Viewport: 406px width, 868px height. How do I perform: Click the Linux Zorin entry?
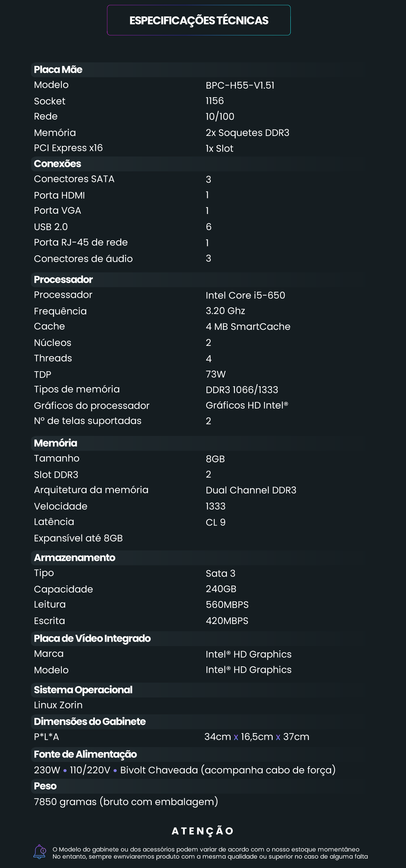[x=58, y=705]
